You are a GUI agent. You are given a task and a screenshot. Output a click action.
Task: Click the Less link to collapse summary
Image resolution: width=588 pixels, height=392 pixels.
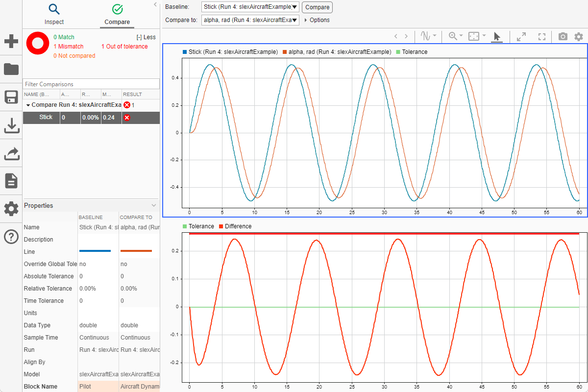(x=148, y=37)
